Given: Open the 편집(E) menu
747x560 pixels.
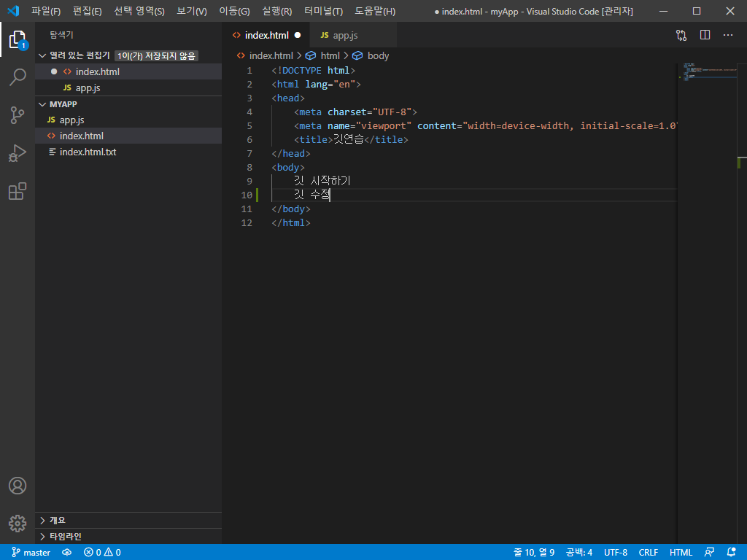Looking at the screenshot, I should [88, 11].
